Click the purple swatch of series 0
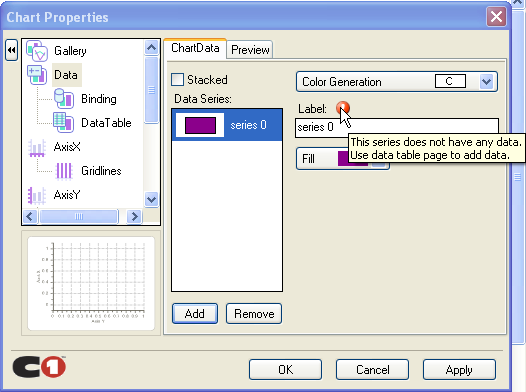 200,125
